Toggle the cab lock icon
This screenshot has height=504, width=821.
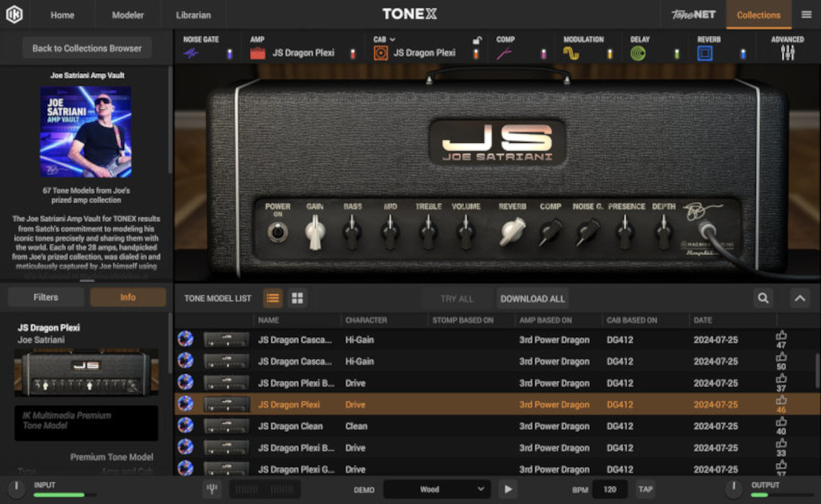[476, 40]
